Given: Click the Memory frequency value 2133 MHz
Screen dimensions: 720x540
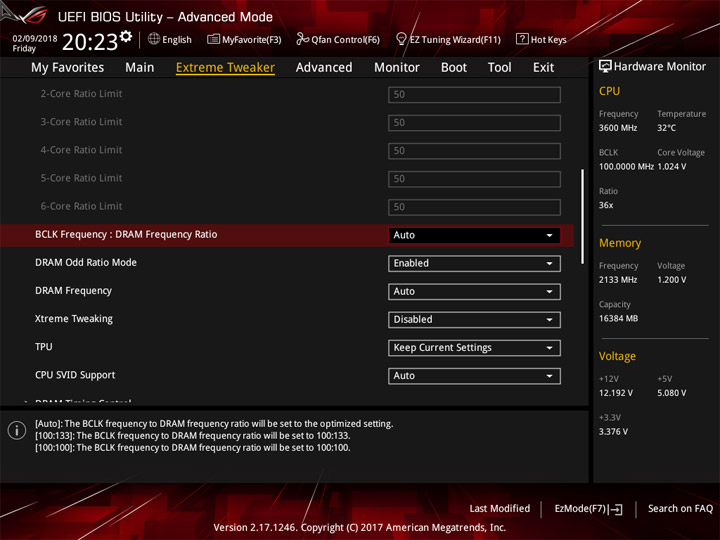Looking at the screenshot, I should tap(618, 280).
